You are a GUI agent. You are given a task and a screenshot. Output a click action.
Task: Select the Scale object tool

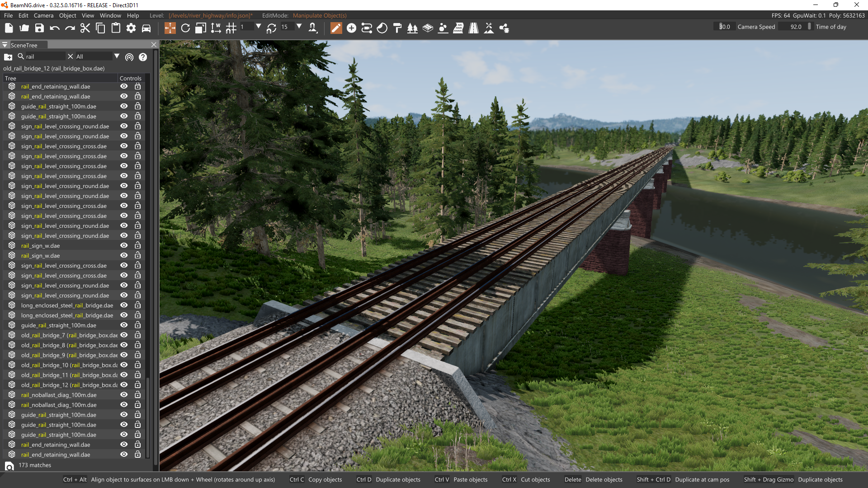200,28
